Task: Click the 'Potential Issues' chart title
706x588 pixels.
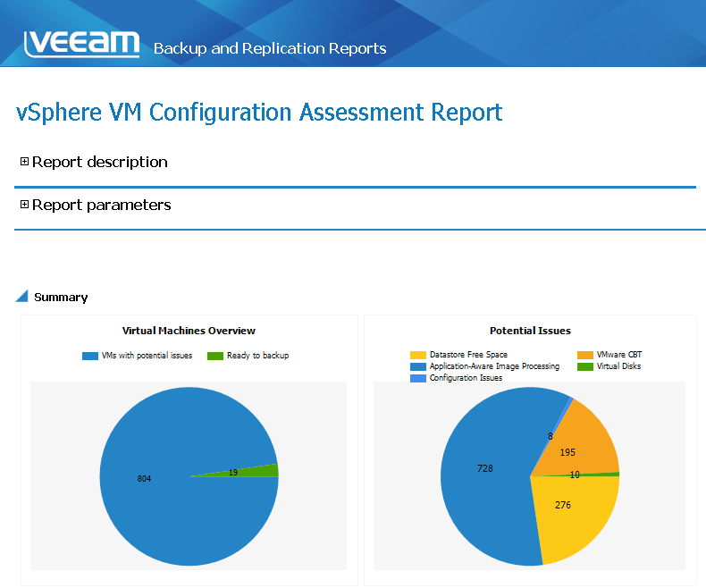Action: point(530,331)
